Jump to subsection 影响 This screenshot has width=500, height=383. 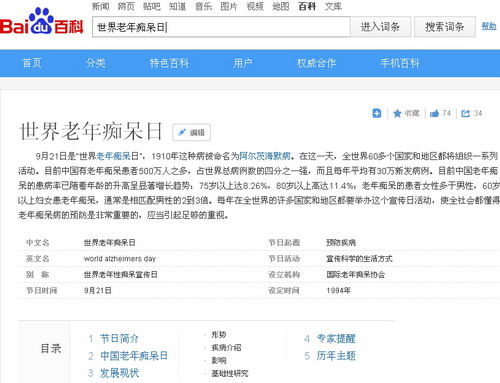coord(219,361)
